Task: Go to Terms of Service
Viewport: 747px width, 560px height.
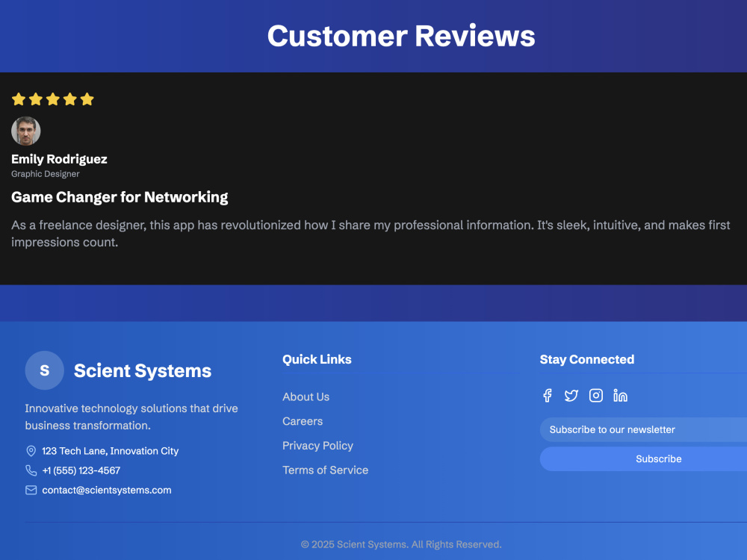Action: pyautogui.click(x=326, y=470)
